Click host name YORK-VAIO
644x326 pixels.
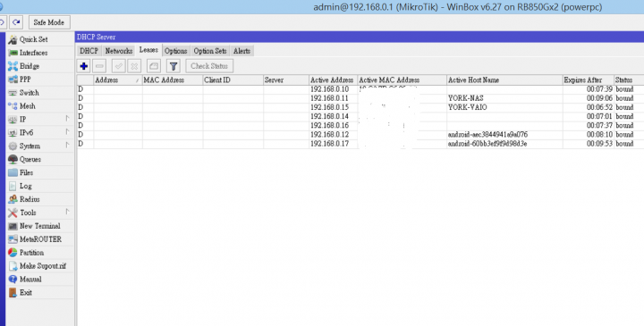pos(468,107)
